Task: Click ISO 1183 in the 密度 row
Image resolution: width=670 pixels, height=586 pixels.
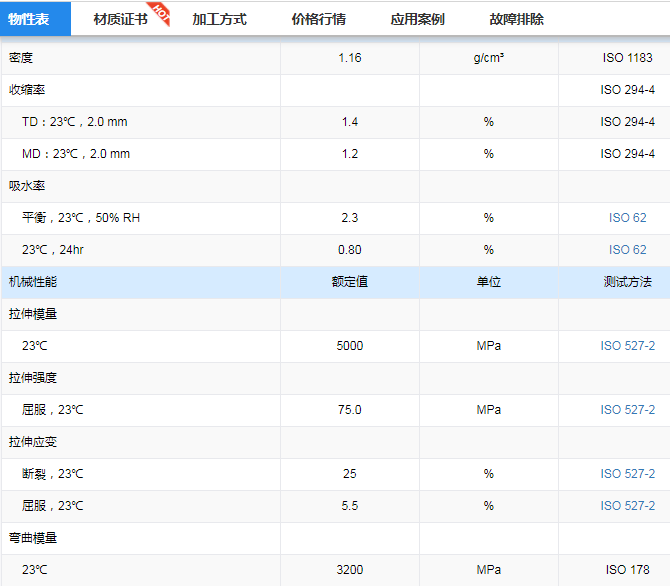Action: pos(627,58)
